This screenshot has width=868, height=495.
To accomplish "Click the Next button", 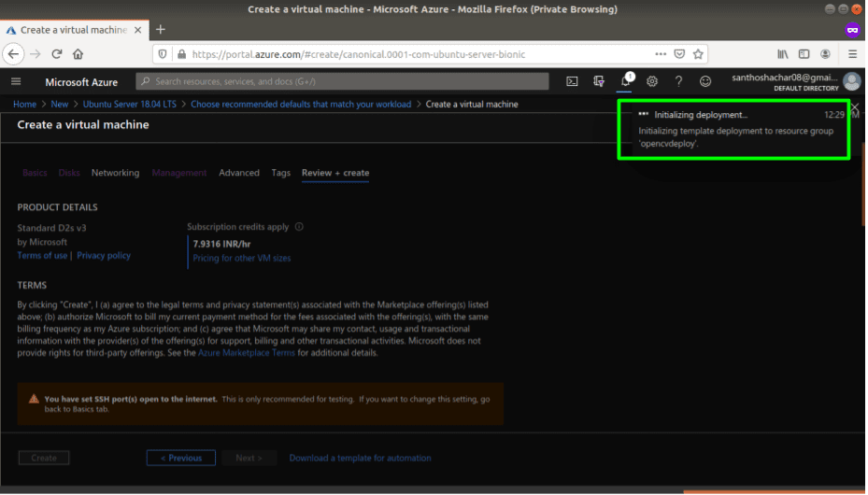I will (249, 458).
